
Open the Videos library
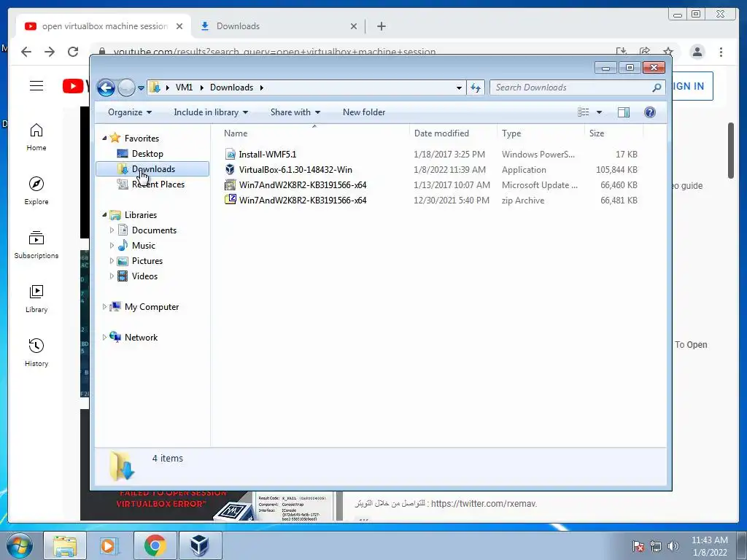click(x=144, y=276)
